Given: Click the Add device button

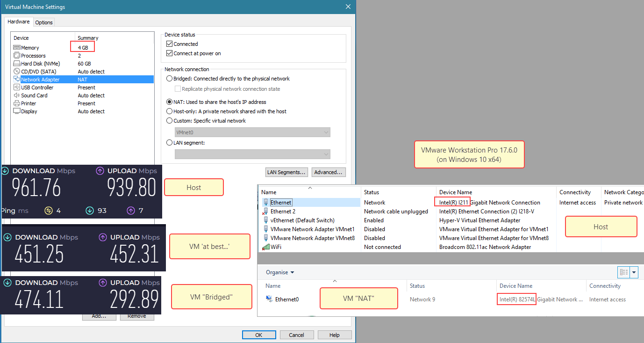Looking at the screenshot, I should click(x=99, y=317).
